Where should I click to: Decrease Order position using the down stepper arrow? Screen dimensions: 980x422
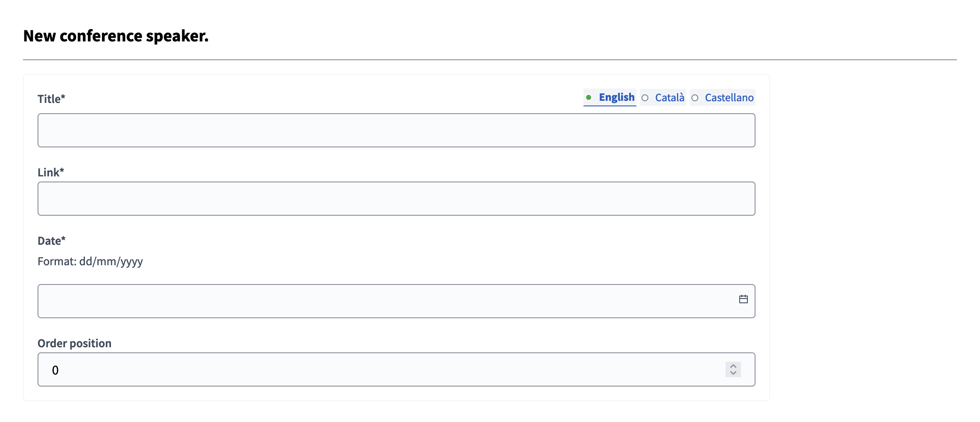point(732,373)
